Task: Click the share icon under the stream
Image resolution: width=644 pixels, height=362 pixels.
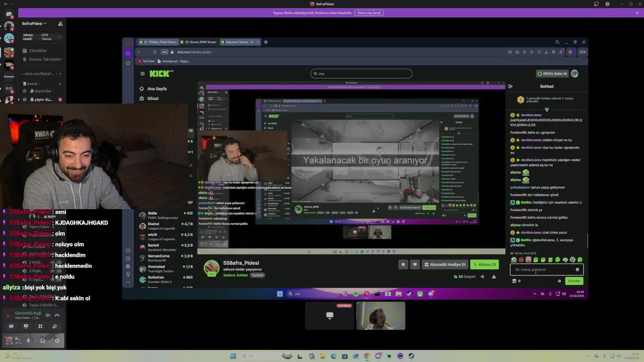Action: click(482, 277)
